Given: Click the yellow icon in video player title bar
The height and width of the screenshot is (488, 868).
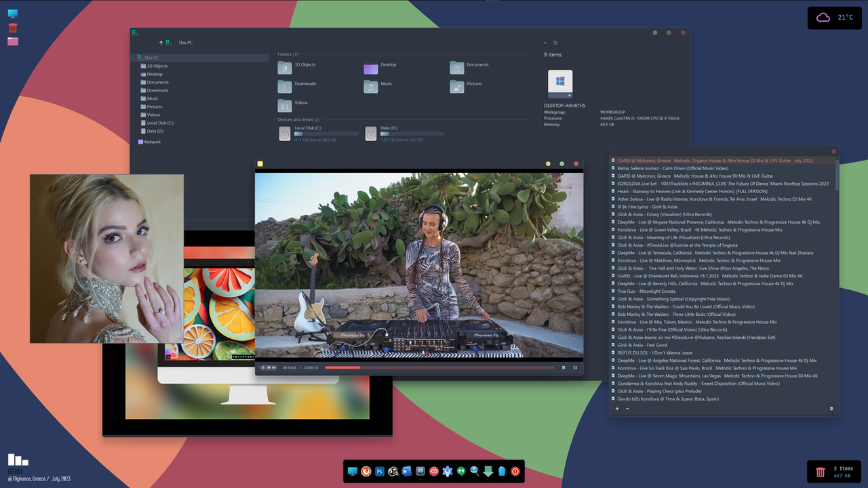Looking at the screenshot, I should [x=260, y=163].
